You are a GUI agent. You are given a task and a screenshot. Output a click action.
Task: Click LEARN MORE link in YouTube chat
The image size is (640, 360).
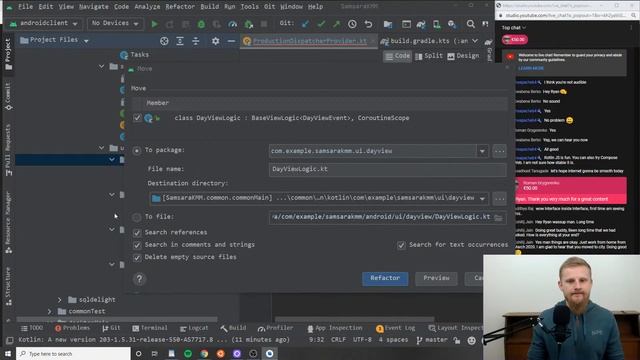[x=531, y=68]
